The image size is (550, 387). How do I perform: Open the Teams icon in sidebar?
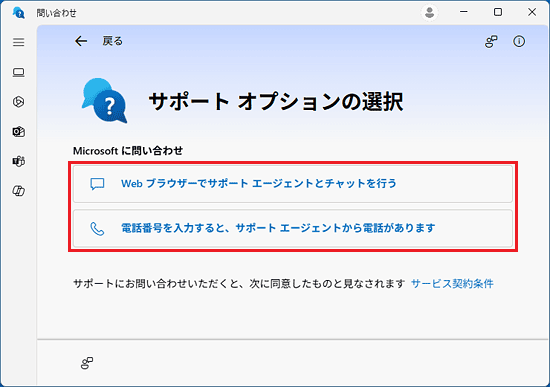(19, 161)
